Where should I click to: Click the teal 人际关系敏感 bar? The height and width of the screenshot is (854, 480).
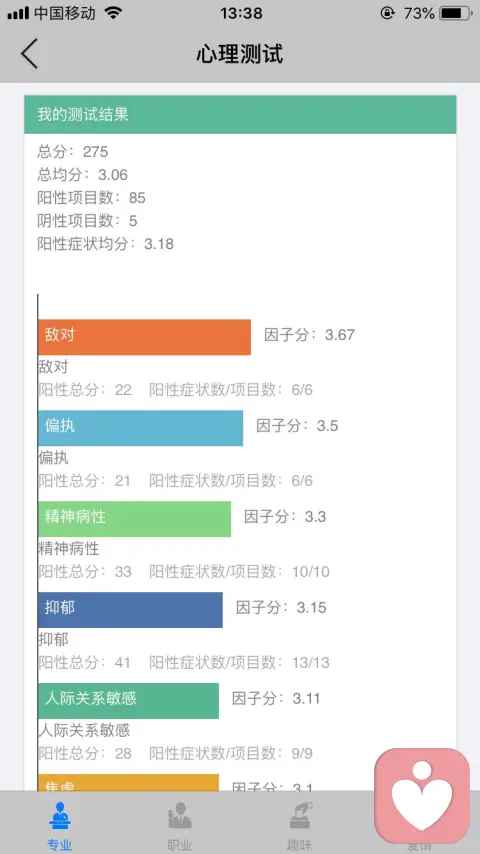pyautogui.click(x=129, y=701)
